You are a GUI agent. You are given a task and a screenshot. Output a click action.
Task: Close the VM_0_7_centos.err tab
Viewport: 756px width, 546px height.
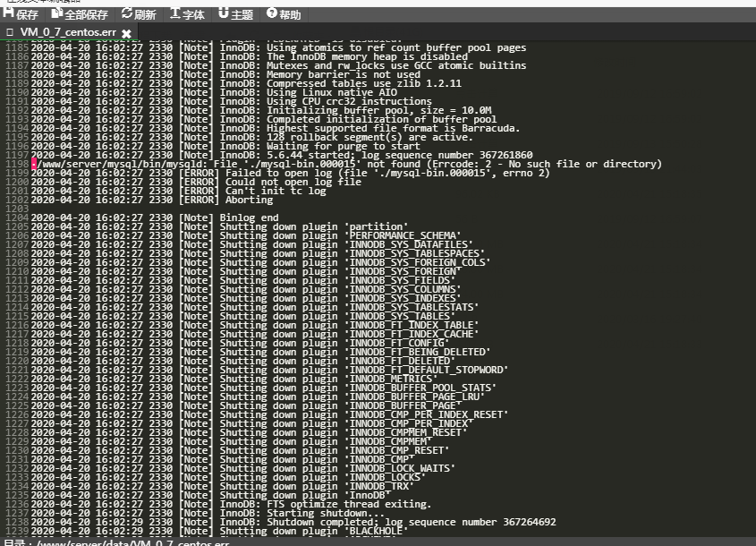[126, 33]
